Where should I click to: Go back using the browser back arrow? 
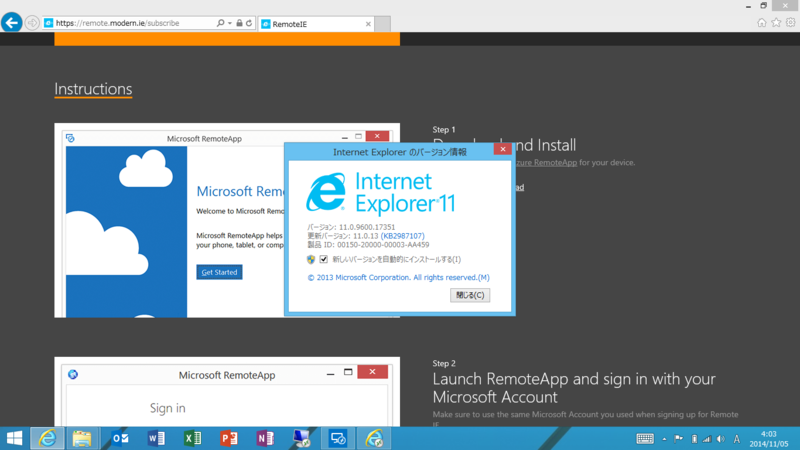point(11,23)
